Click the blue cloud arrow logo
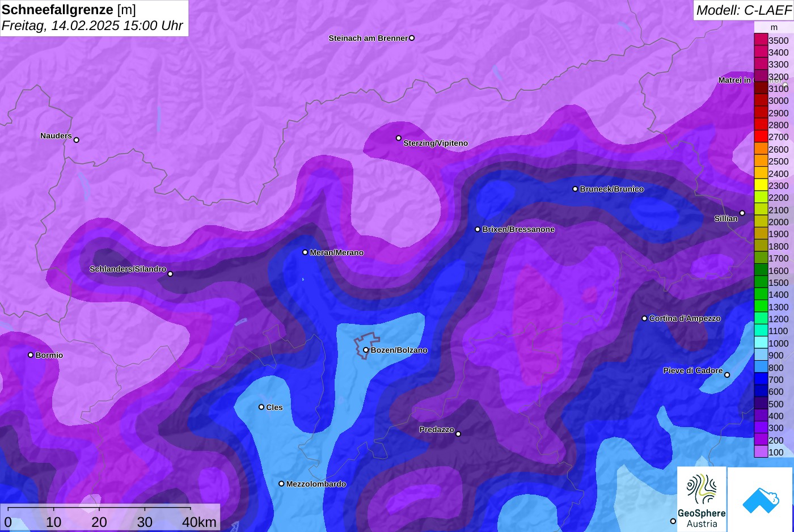Screen dimensions: 794x532 (x=761, y=500)
